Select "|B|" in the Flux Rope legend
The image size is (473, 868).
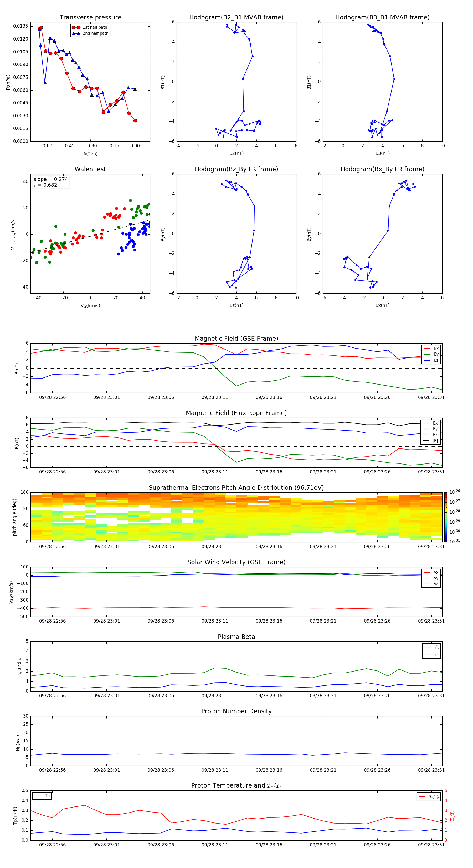pyautogui.click(x=431, y=441)
